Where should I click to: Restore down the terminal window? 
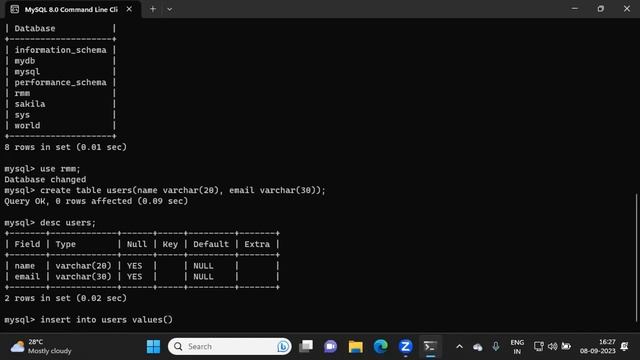[x=600, y=9]
